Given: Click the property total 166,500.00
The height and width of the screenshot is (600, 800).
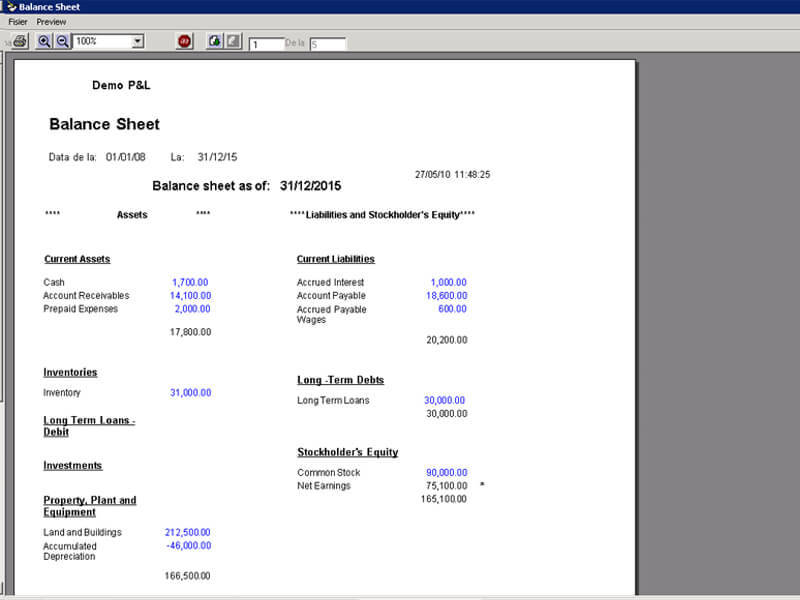Looking at the screenshot, I should (x=187, y=576).
